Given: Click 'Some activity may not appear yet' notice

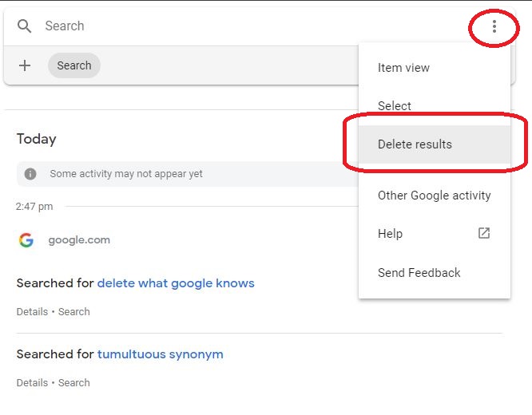Looking at the screenshot, I should [126, 174].
